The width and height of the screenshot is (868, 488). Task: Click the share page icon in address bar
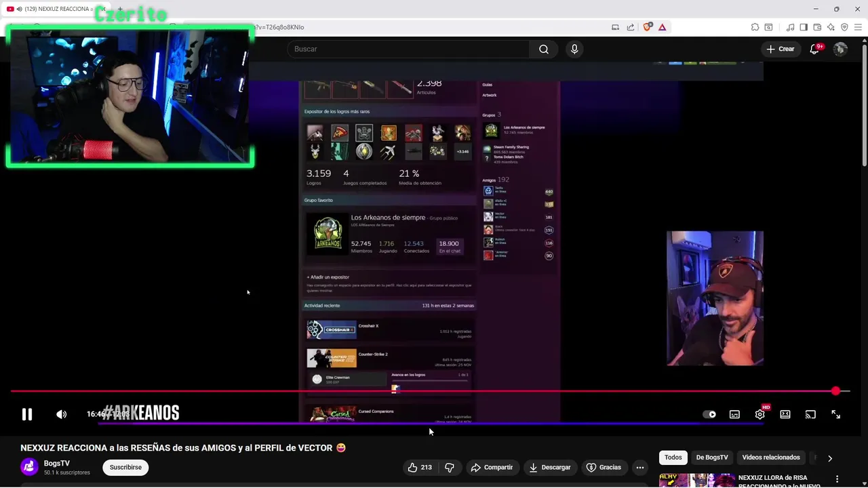(631, 27)
